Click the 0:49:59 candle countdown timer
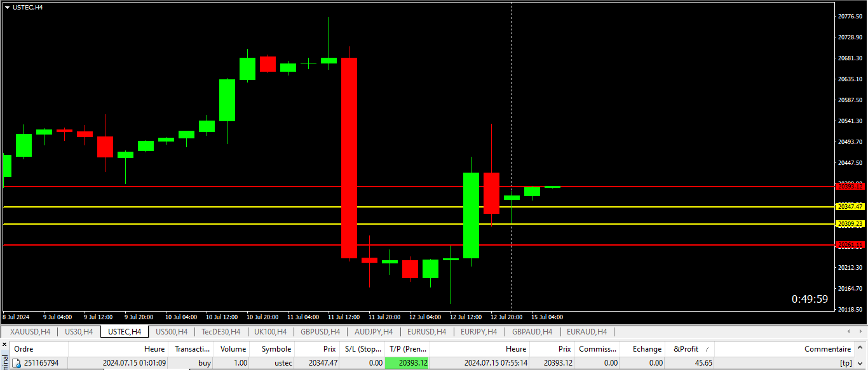 coord(810,299)
